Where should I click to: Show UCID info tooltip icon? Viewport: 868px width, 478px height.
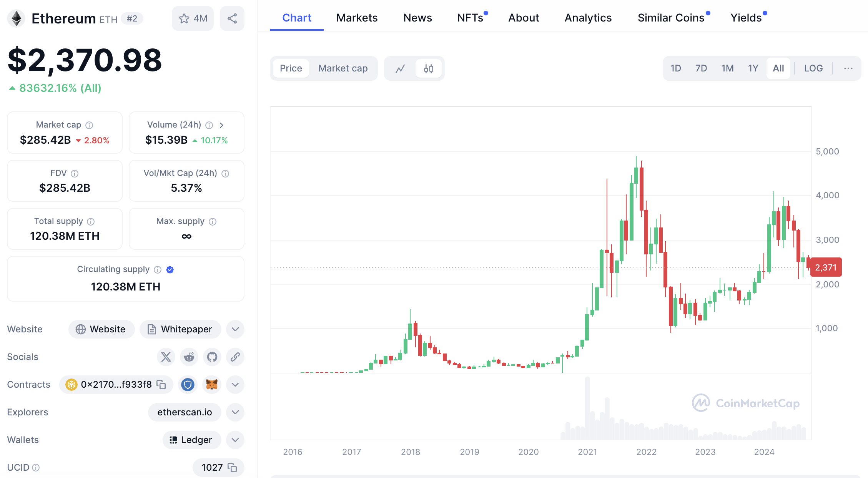pyautogui.click(x=36, y=468)
